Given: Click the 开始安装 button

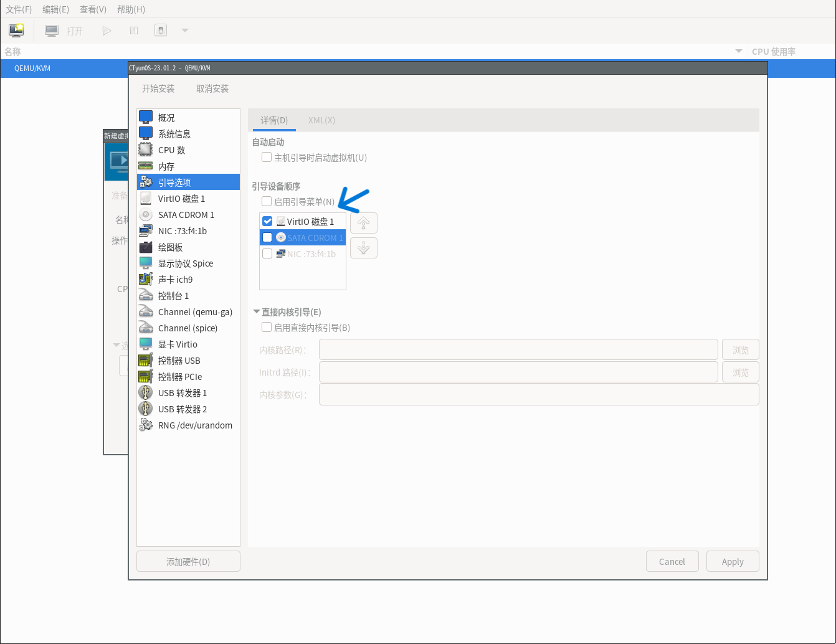Looking at the screenshot, I should tap(158, 88).
